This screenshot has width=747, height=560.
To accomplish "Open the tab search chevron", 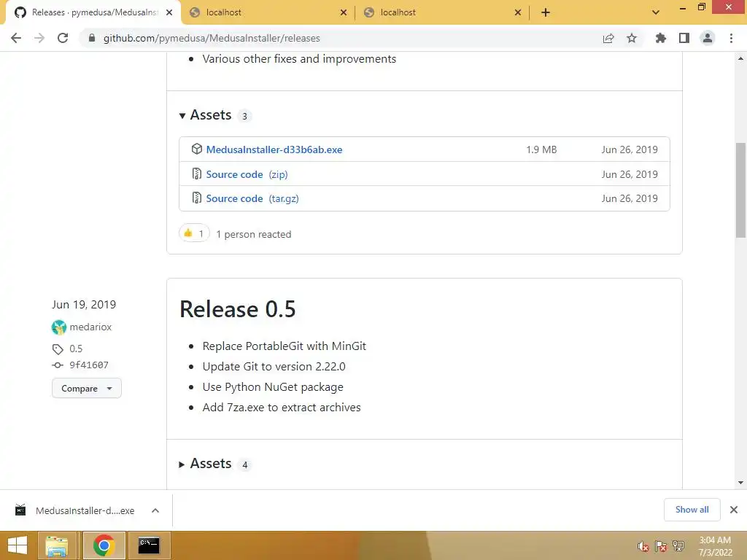I will [x=656, y=12].
